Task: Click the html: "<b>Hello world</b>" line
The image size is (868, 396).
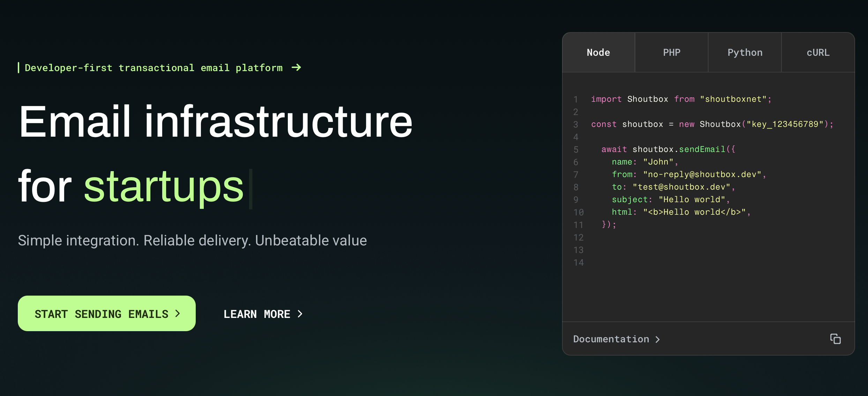Action: tap(681, 212)
